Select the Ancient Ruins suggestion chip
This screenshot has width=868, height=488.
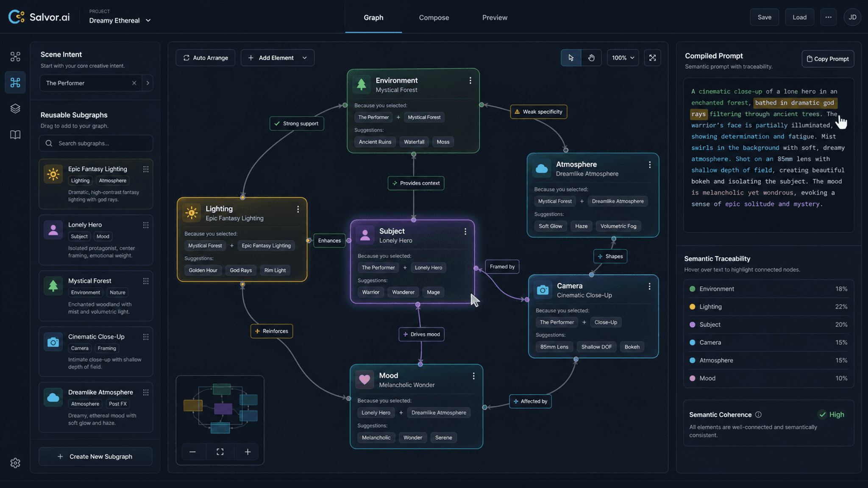coord(375,142)
